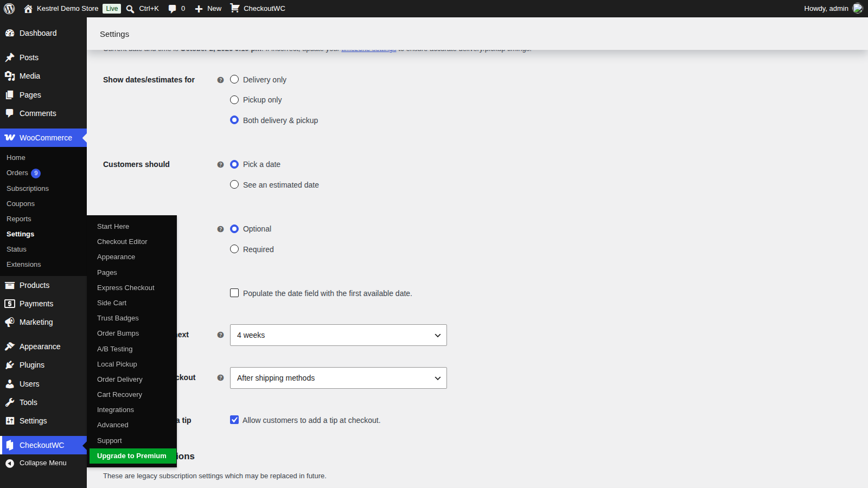Open Checkout Editor in CheckoutWC submenu

coord(122,242)
